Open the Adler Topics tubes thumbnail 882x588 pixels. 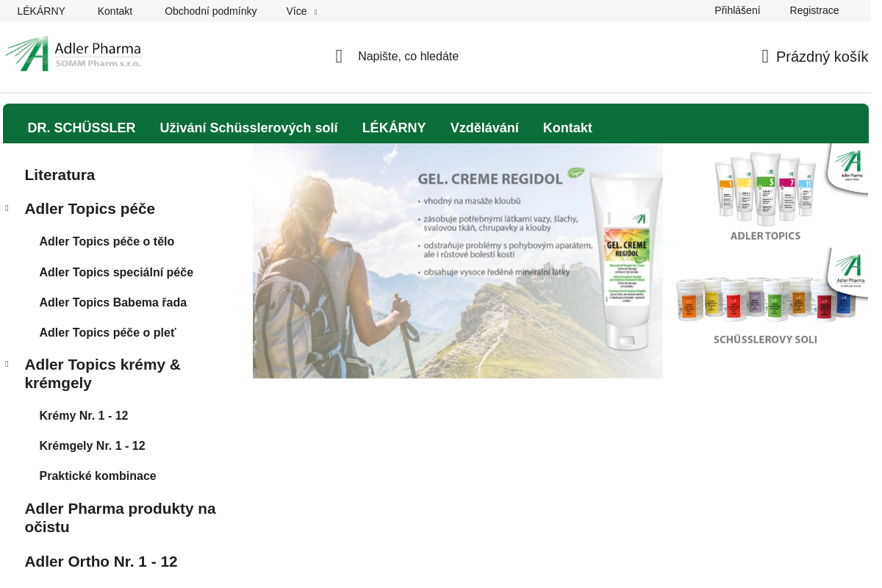[x=772, y=194]
